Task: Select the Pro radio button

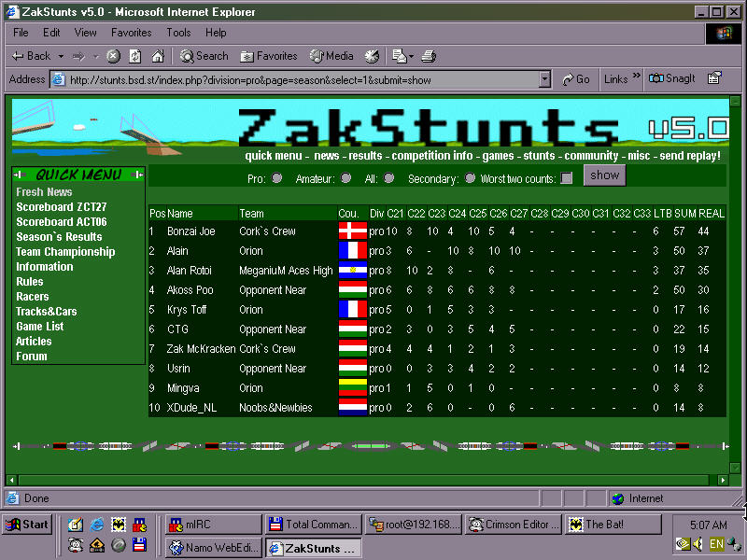Action: (277, 178)
